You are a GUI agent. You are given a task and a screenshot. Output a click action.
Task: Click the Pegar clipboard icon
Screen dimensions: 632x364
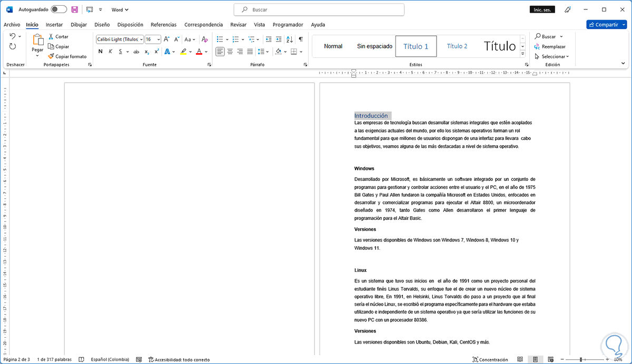[x=37, y=41]
